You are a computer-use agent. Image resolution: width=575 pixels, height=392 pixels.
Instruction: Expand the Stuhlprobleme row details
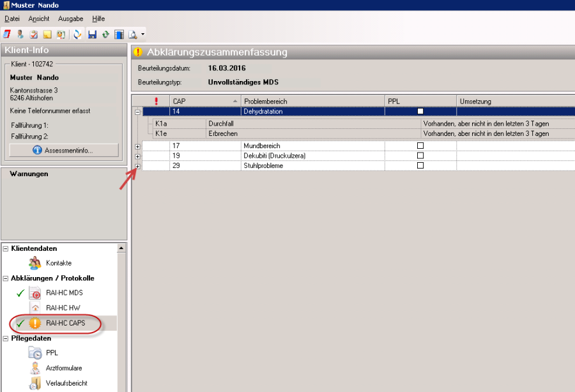(137, 165)
